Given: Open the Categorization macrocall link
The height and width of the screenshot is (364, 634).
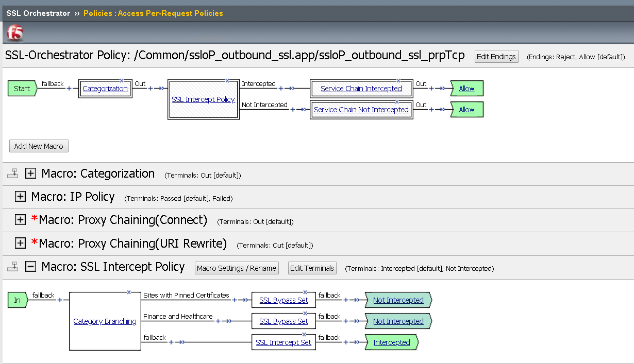Looking at the screenshot, I should click(105, 89).
